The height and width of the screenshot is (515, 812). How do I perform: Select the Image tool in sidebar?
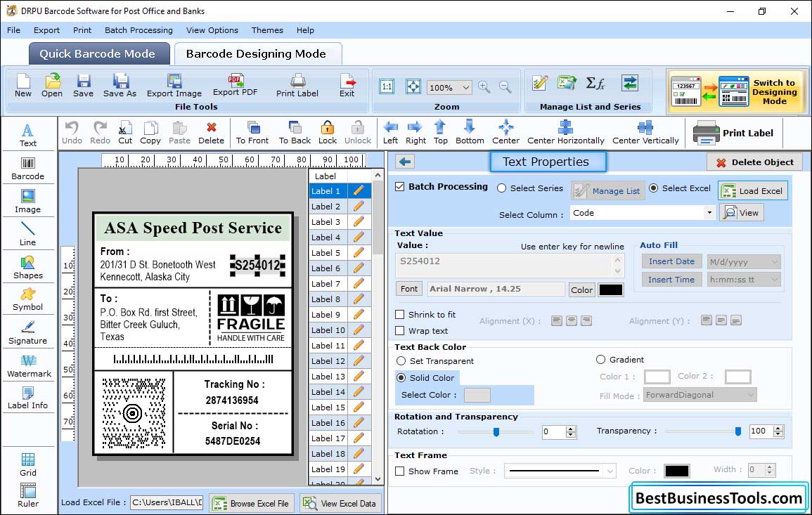coord(28,202)
